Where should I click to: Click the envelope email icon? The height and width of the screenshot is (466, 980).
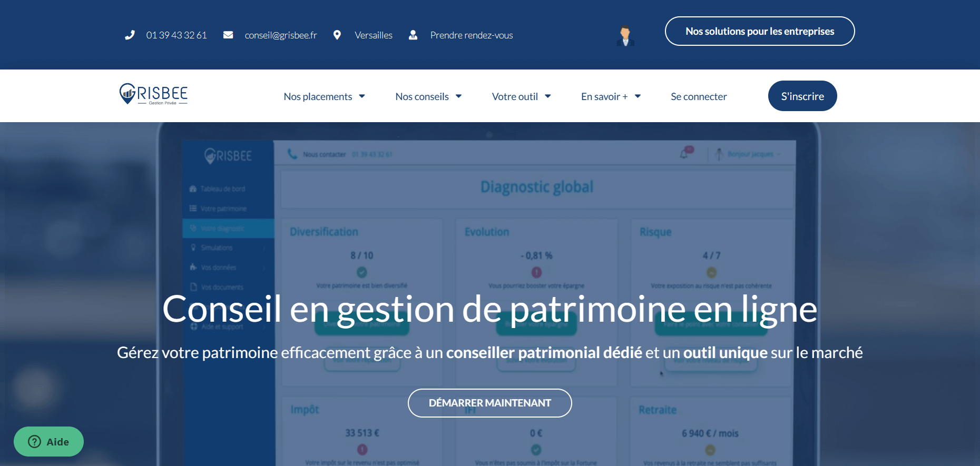(228, 35)
